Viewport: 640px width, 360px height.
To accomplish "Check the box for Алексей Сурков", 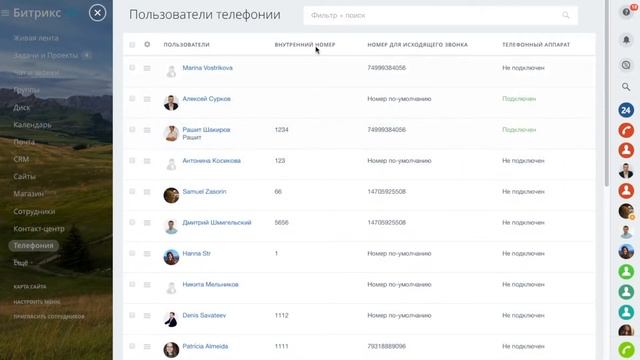I will (x=132, y=99).
